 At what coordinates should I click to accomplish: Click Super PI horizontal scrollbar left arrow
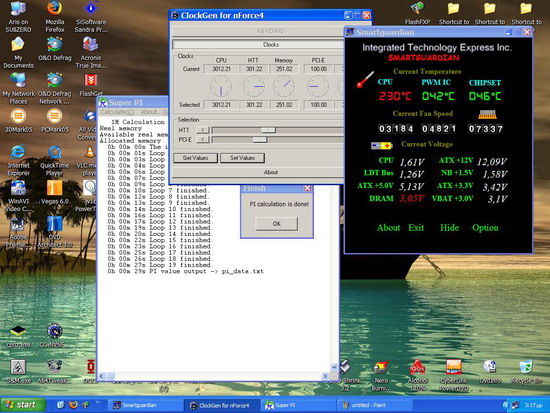[x=101, y=376]
